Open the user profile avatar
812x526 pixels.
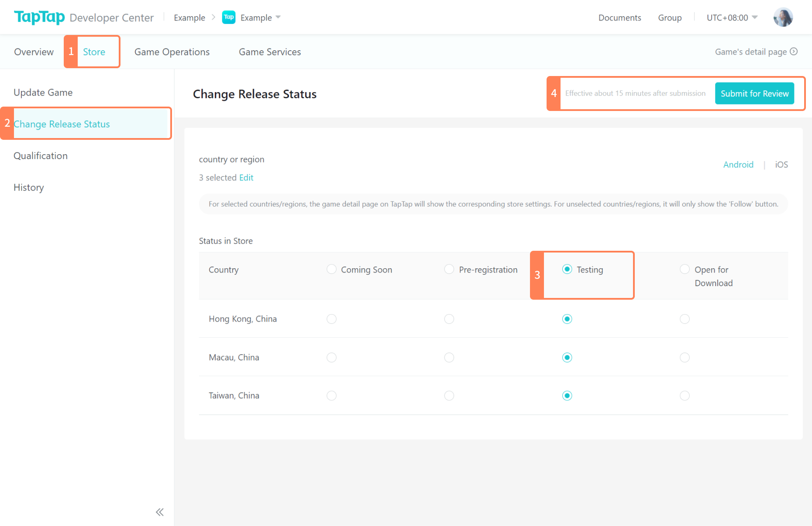click(783, 17)
